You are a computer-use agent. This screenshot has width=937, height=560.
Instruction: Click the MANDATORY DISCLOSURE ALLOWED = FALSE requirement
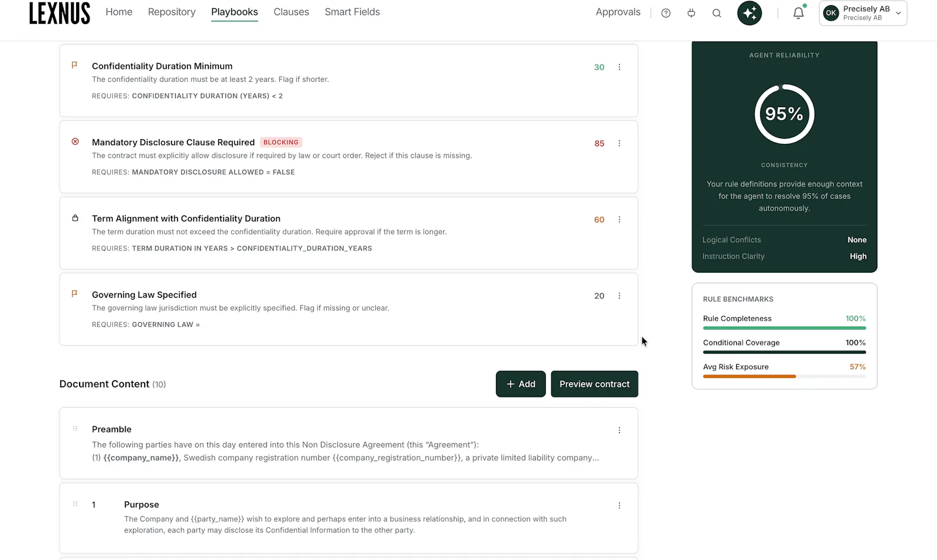point(213,172)
